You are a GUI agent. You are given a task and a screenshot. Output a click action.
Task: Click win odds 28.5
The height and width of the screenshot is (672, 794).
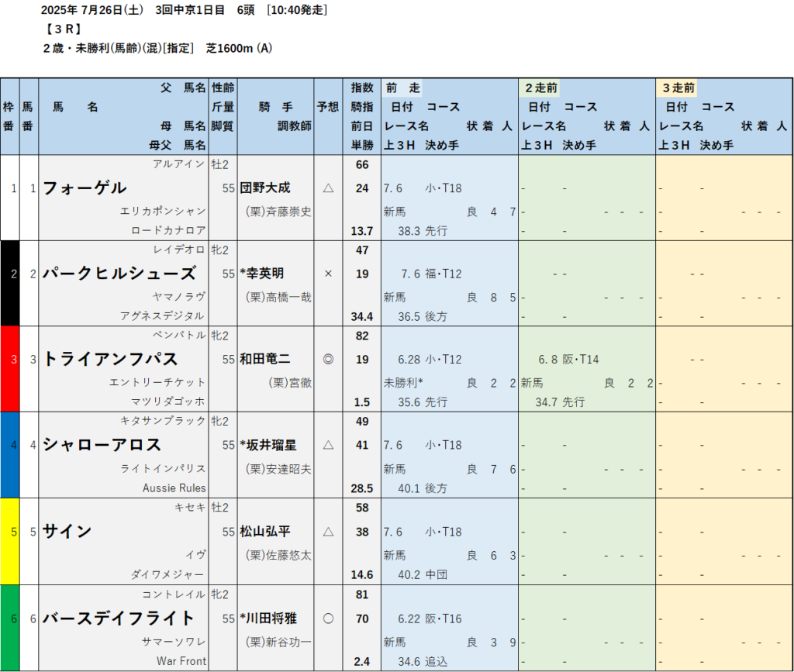362,489
